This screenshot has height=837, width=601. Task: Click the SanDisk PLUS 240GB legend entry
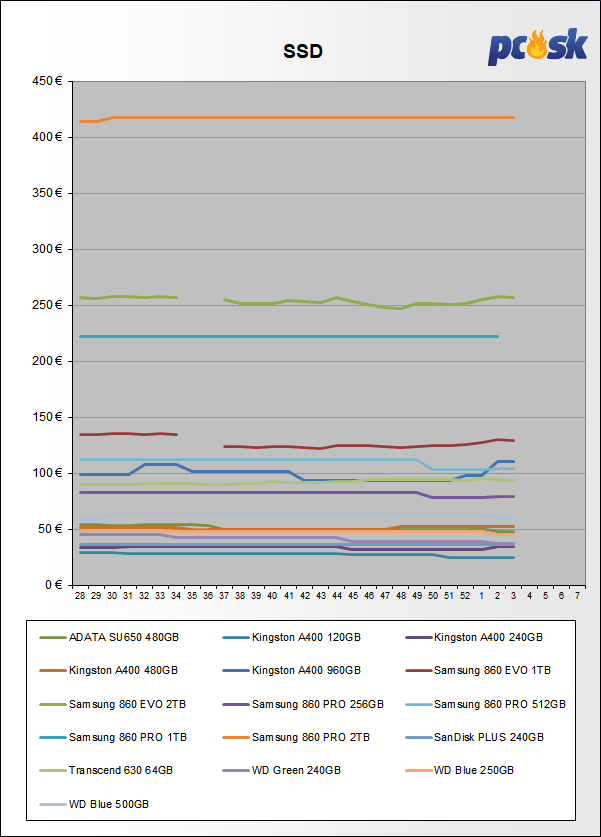[x=475, y=737]
